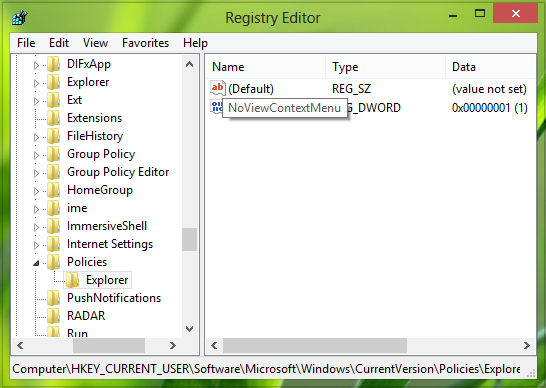Screen dimensions: 546x388
Task: Expand the DIFxApp tree node
Action: click(36, 65)
